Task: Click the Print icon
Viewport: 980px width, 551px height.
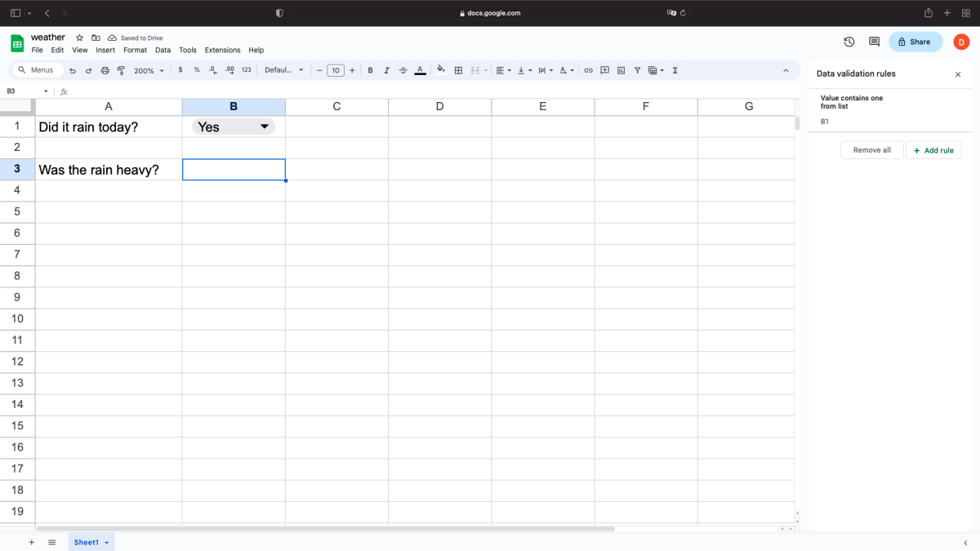Action: pyautogui.click(x=105, y=71)
